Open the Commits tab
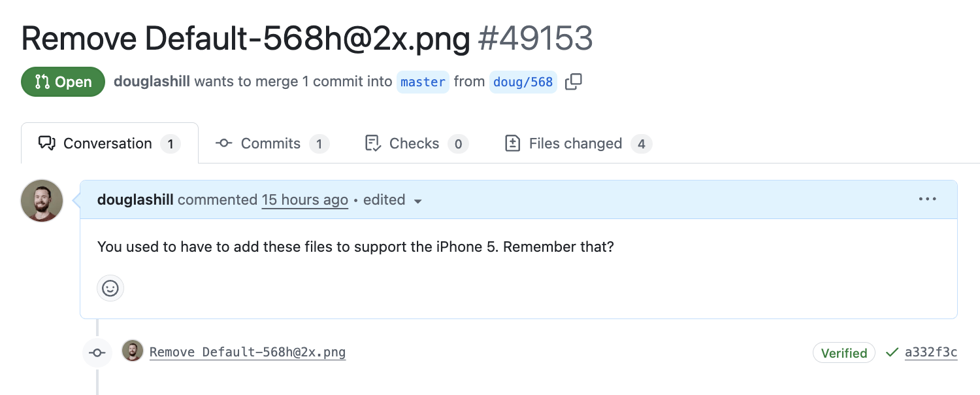 point(272,143)
